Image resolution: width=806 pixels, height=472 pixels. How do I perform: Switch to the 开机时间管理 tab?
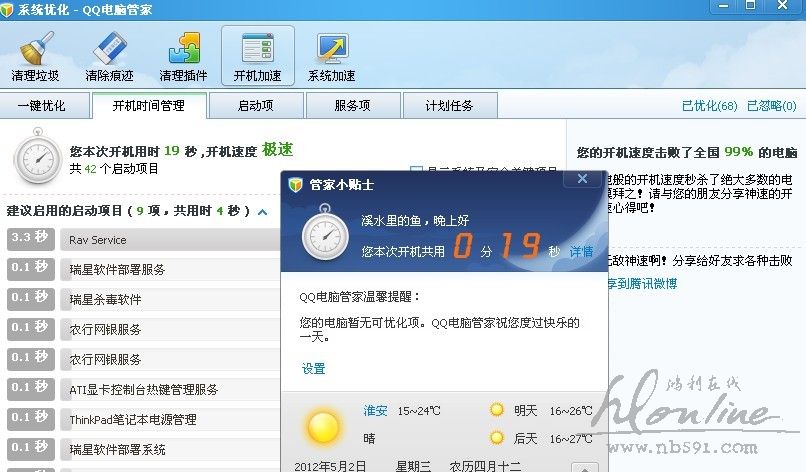(x=149, y=105)
